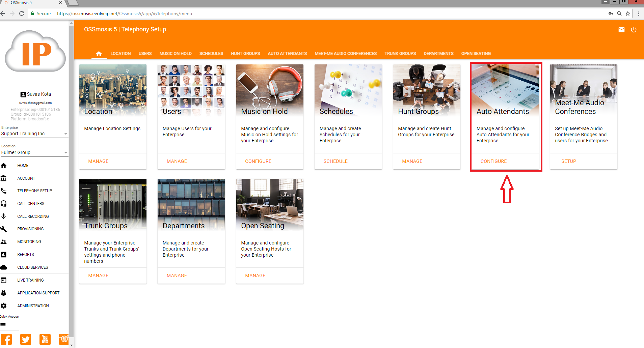644x348 pixels.
Task: Expand the Enterprise dropdown Support Training Inc
Action: click(x=34, y=134)
